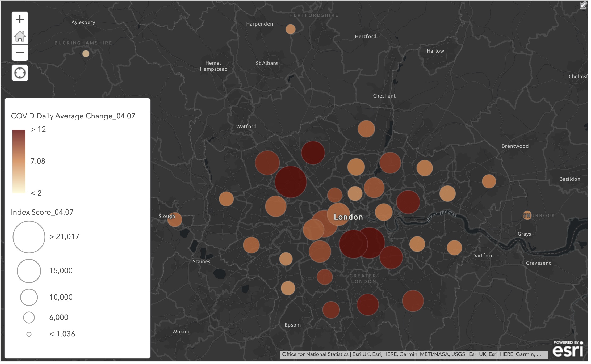Click the Hertford label
This screenshot has height=364, width=591.
(366, 37)
